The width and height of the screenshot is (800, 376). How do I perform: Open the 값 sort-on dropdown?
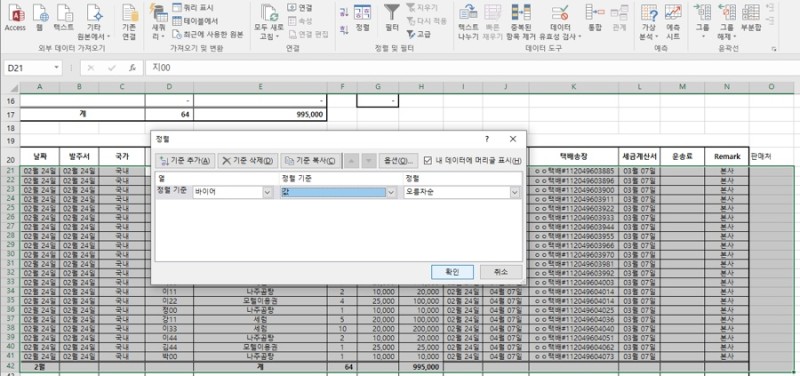click(x=391, y=192)
